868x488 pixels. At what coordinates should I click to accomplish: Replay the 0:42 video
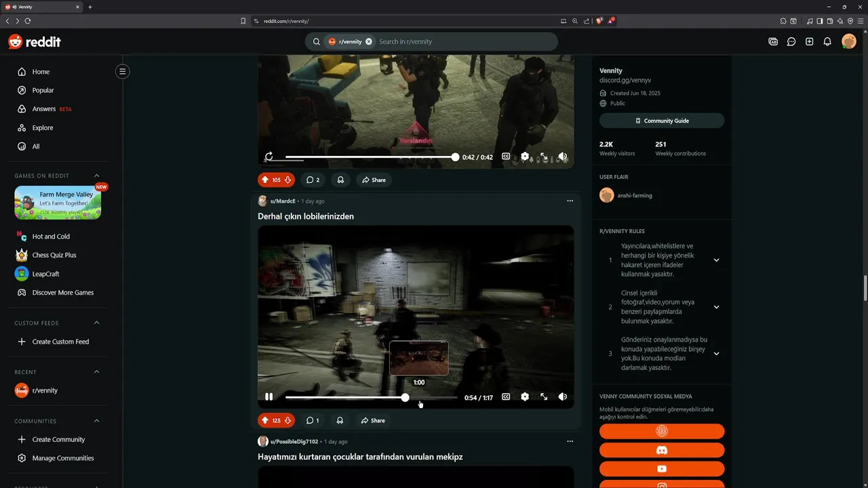269,157
